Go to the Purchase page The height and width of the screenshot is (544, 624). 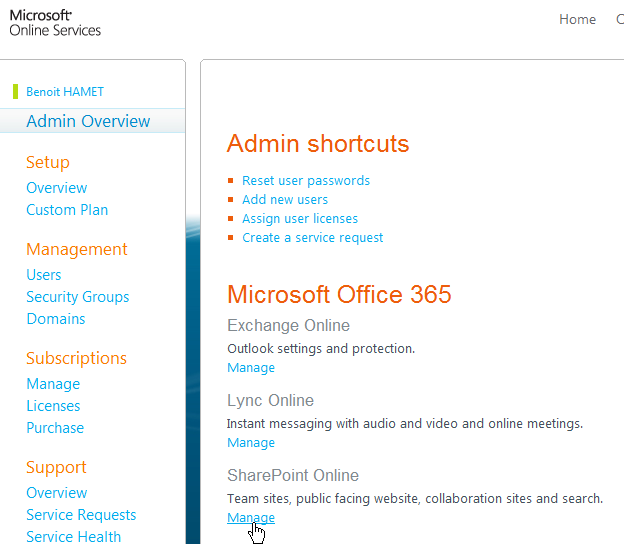click(x=55, y=428)
